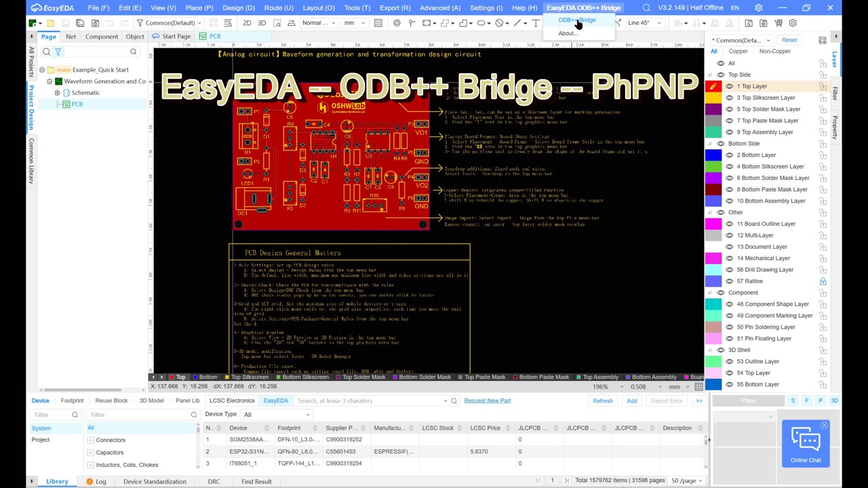Toggle visibility of 13 Document Layer
Screen dimensions: 868x488
point(730,247)
